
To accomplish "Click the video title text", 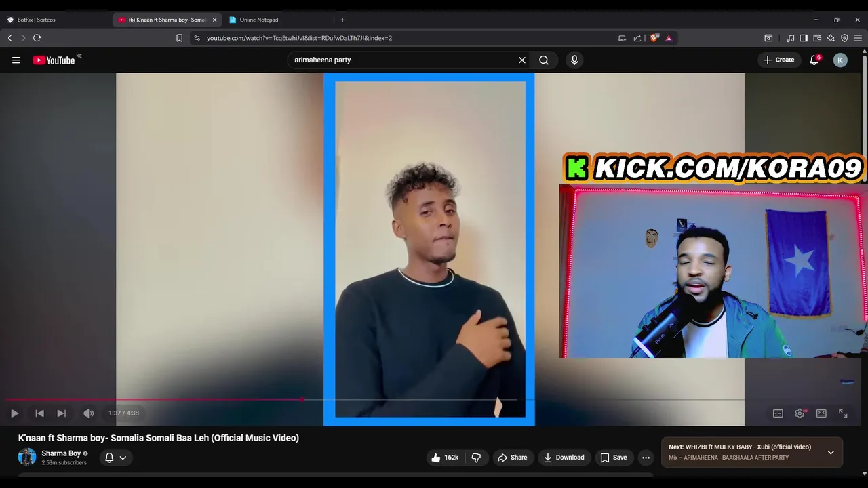I will tap(159, 438).
